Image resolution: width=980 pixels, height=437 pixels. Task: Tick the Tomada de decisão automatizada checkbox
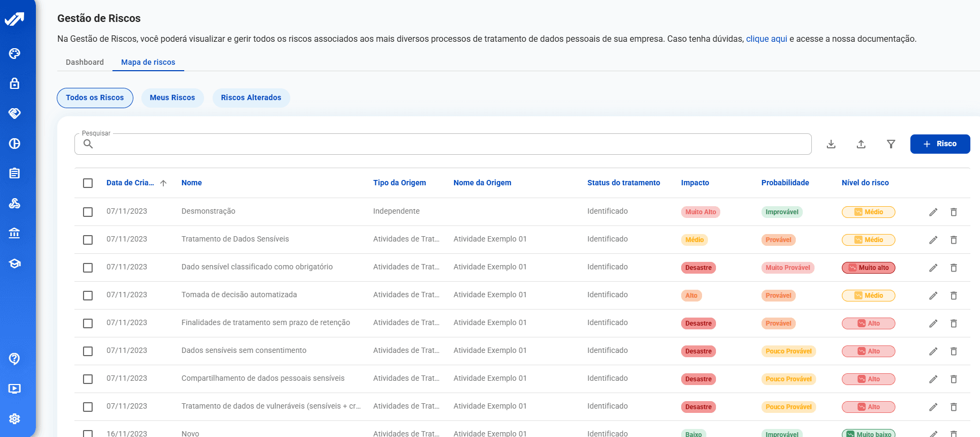pyautogui.click(x=88, y=296)
